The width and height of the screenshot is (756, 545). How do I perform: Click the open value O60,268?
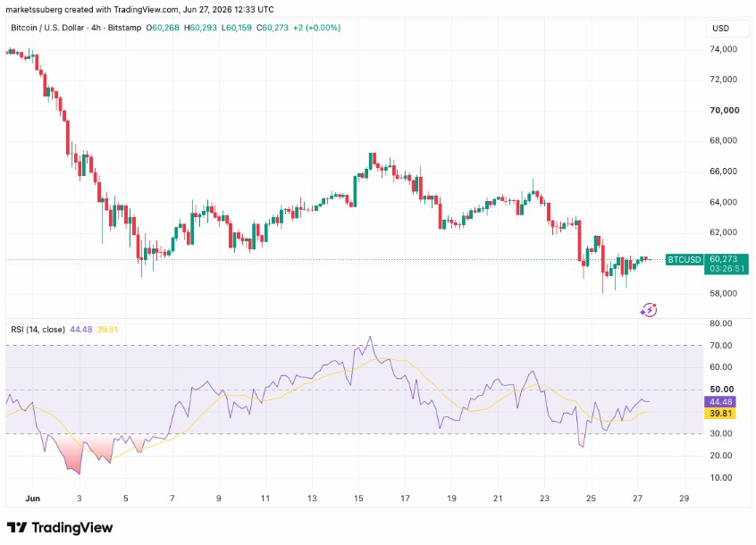pyautogui.click(x=163, y=28)
